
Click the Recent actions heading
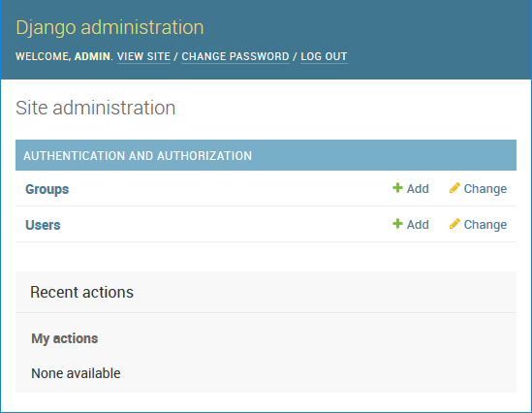pos(81,292)
